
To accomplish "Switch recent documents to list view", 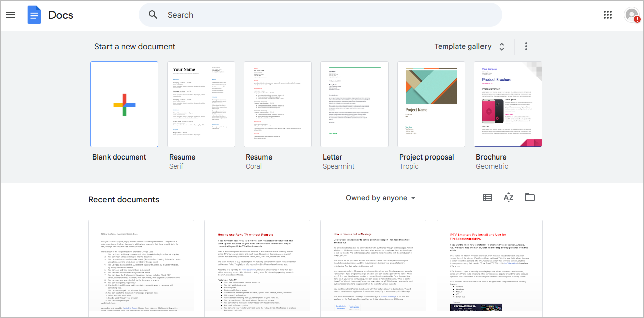I will [487, 197].
